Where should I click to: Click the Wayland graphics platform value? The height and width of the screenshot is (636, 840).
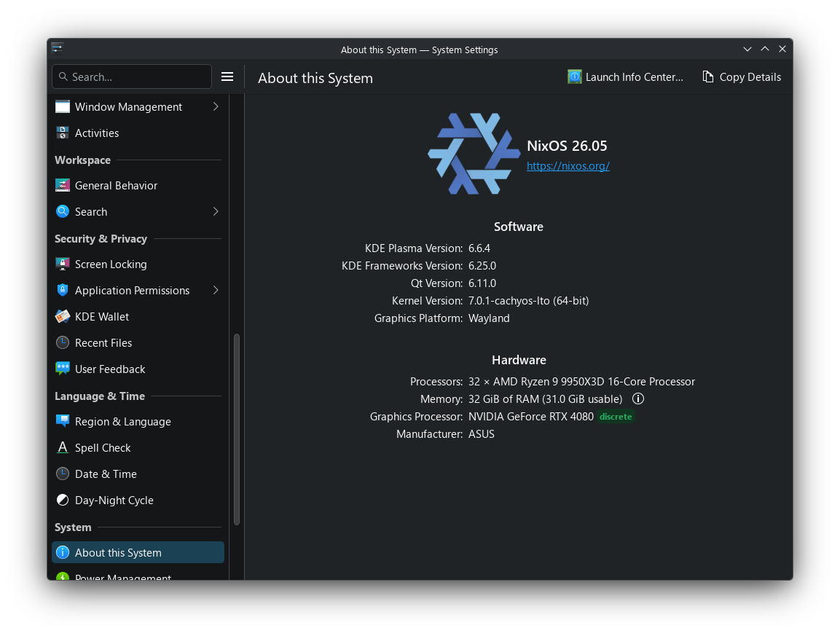pos(489,318)
